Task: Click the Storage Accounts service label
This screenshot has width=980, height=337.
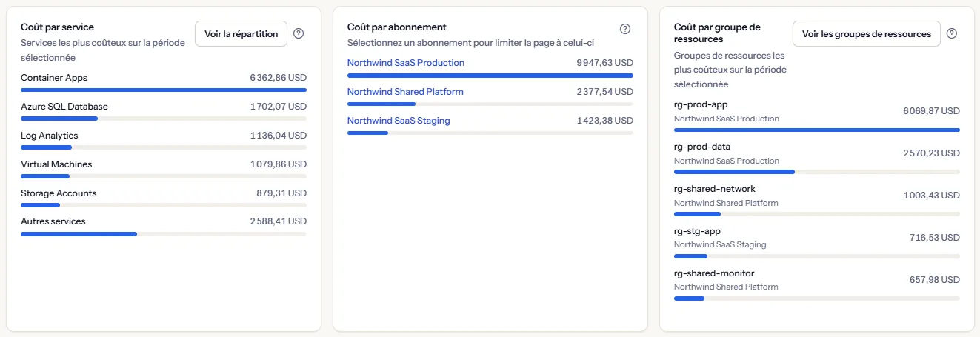Action: point(59,193)
